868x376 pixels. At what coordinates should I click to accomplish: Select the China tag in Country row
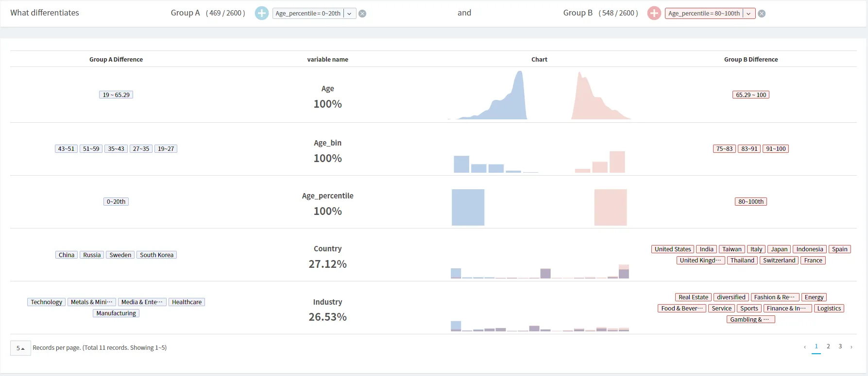(x=67, y=255)
